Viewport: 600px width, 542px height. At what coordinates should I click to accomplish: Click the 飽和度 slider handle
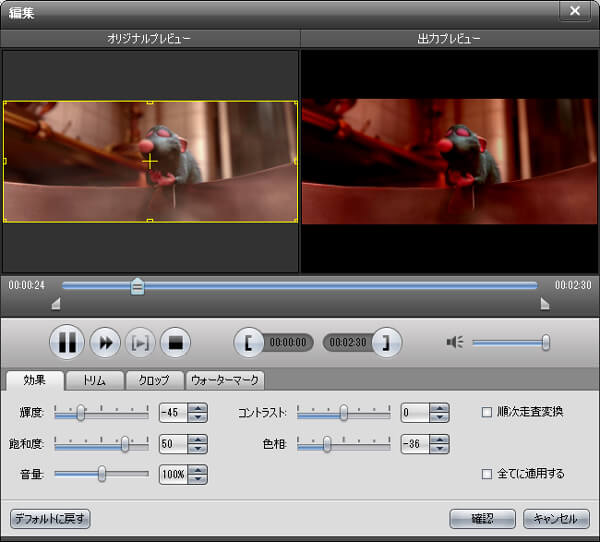tap(125, 444)
